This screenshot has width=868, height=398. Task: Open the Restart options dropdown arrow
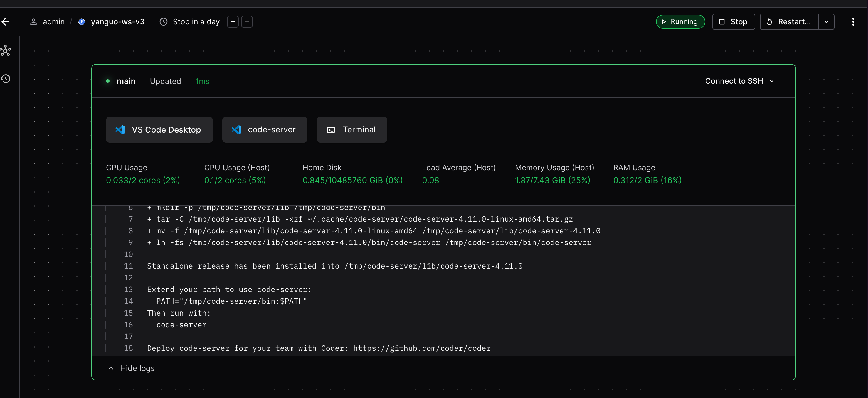(826, 22)
